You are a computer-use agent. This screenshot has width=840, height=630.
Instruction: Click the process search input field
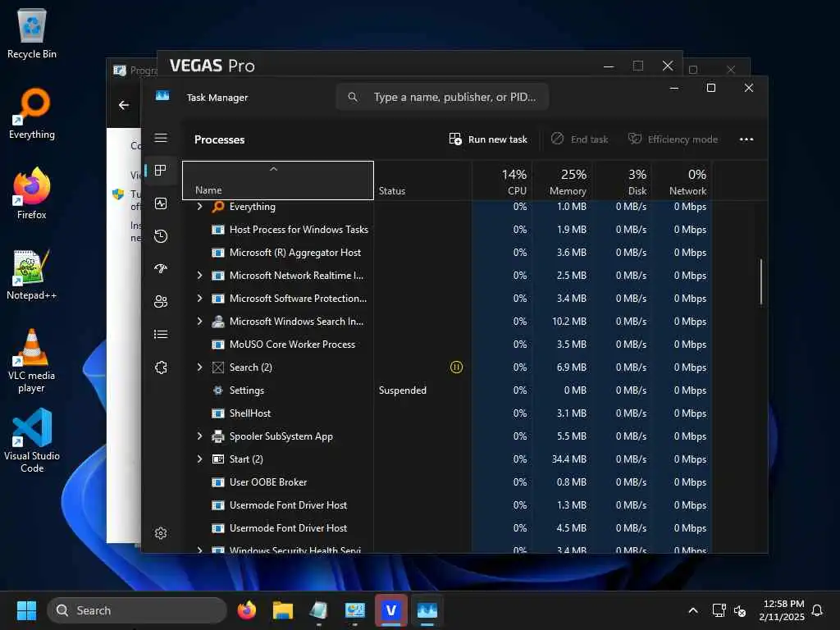[x=442, y=97]
